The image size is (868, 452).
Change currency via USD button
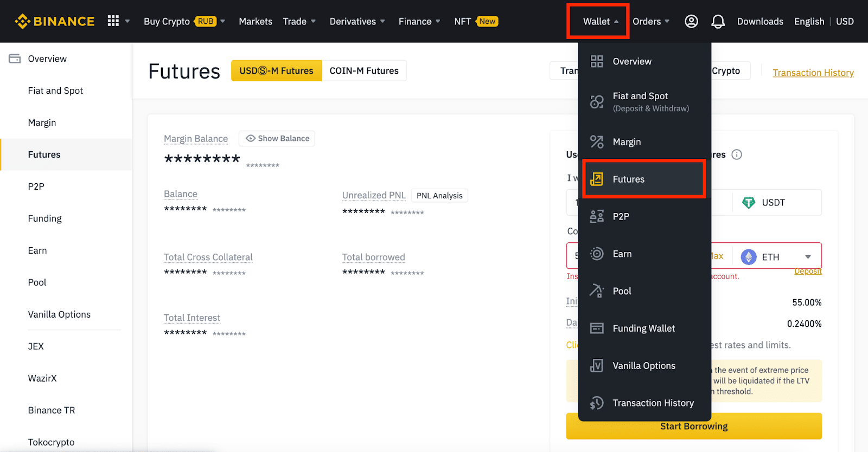point(845,21)
